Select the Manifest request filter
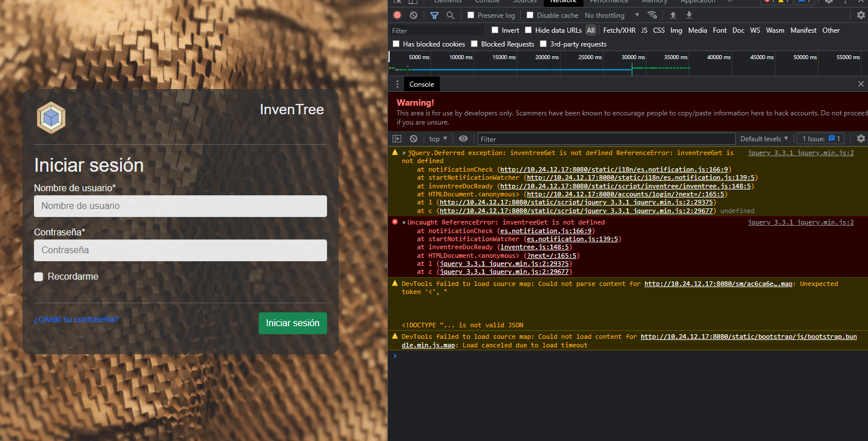 (x=803, y=30)
